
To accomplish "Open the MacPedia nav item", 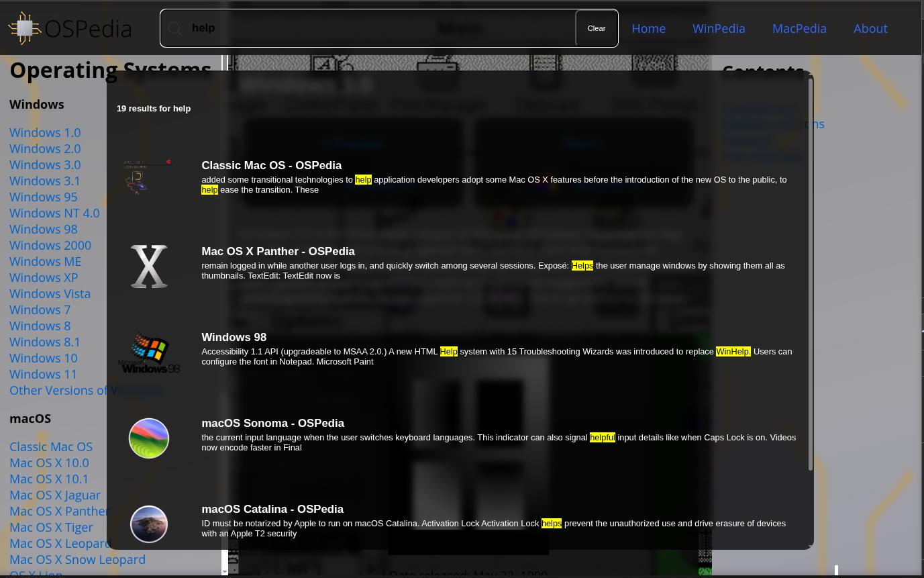I will point(799,28).
